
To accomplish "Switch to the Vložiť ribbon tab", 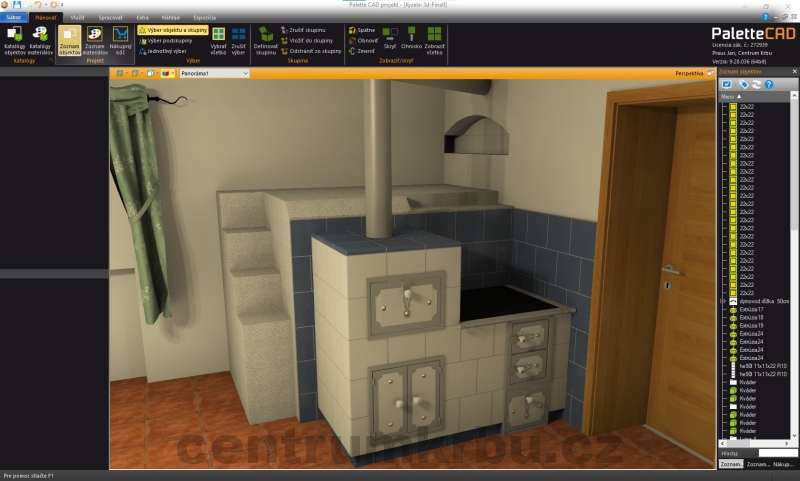I will (77, 18).
